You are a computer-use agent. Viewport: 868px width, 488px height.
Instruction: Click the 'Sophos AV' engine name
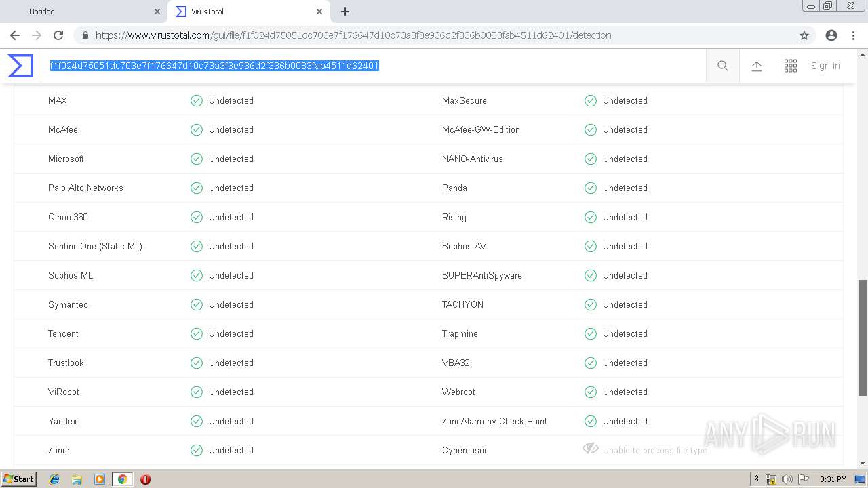pos(464,246)
